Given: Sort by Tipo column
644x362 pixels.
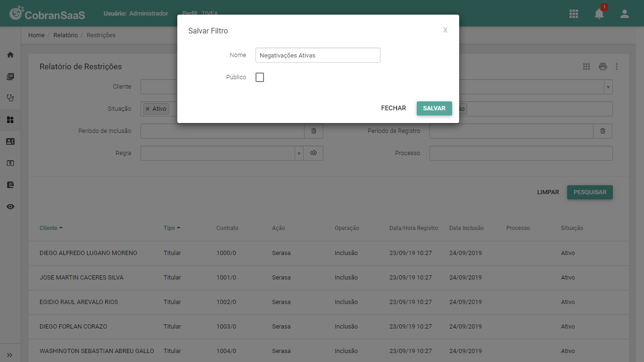Looking at the screenshot, I should click(172, 228).
